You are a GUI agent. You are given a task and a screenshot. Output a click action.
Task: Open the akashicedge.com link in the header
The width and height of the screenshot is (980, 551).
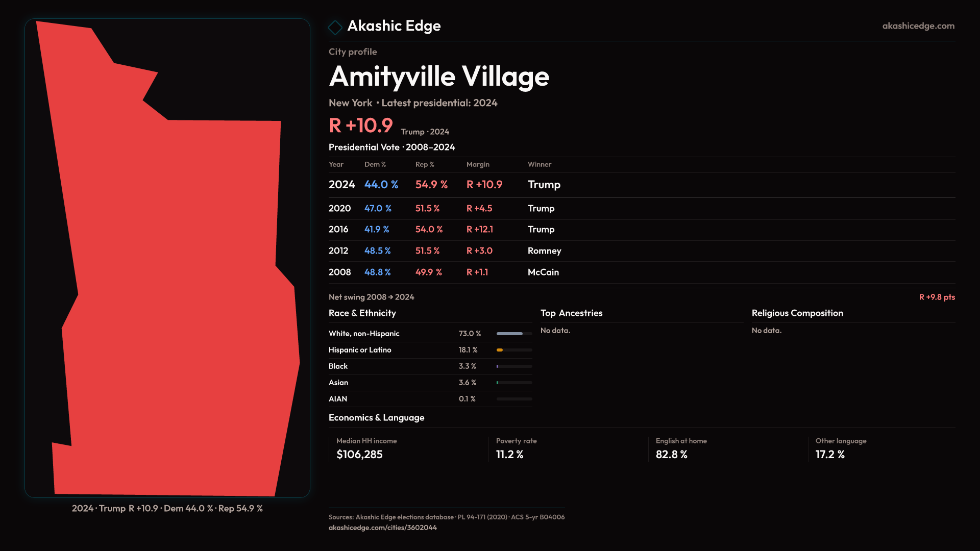[918, 26]
